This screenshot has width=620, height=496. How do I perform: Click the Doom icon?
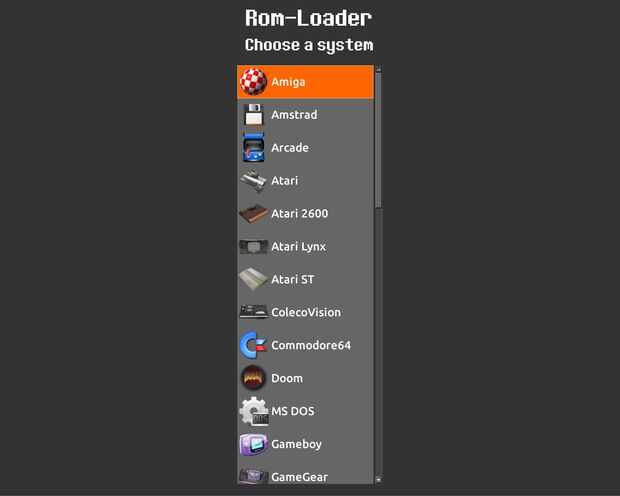point(253,378)
